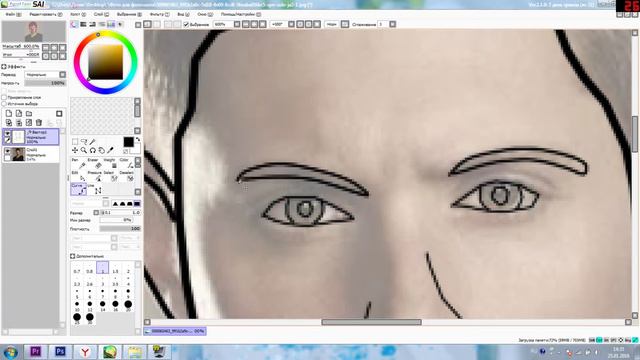Choose brush size 5 preset
Image resolution: width=640 pixels, height=360 pixels.
[x=77, y=294]
